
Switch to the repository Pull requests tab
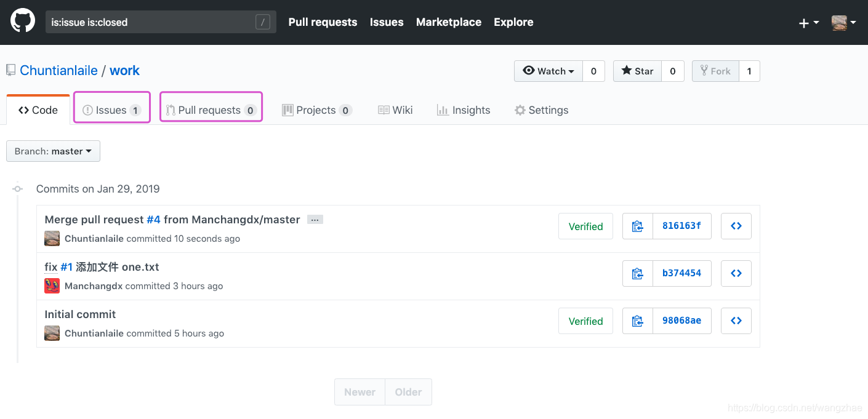[x=211, y=110]
